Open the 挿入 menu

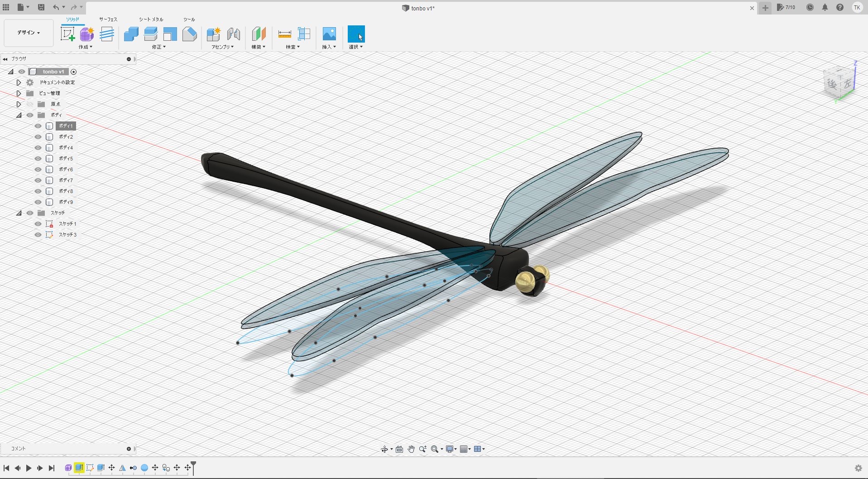329,47
